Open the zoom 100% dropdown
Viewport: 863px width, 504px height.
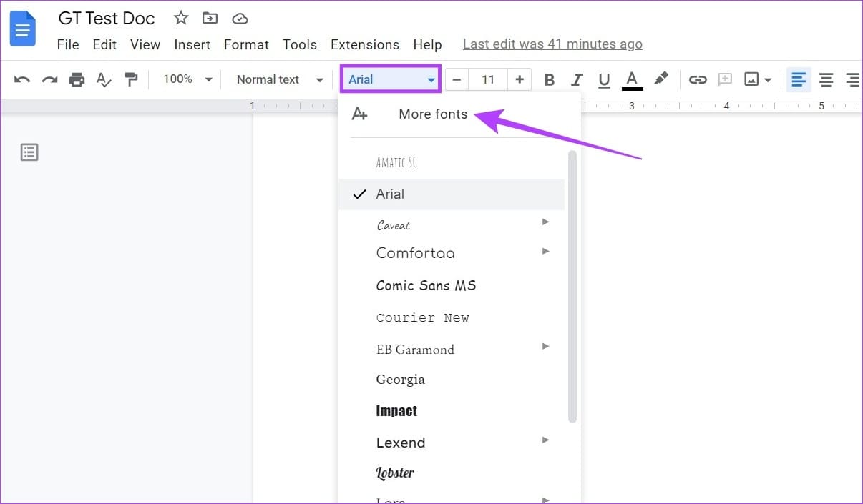click(187, 79)
